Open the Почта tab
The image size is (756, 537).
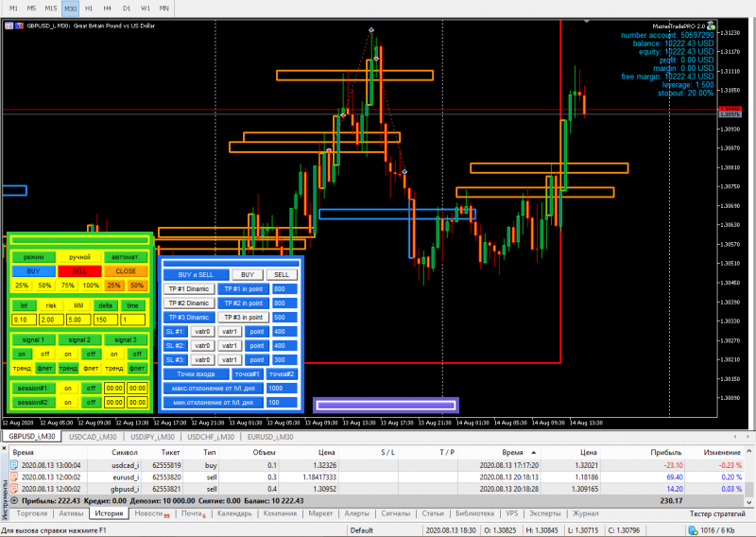click(194, 513)
